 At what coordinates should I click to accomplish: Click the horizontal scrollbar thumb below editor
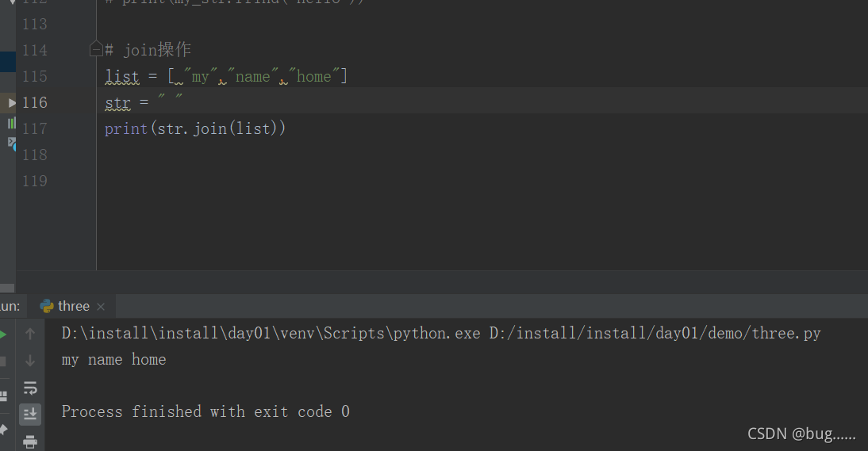(7, 288)
